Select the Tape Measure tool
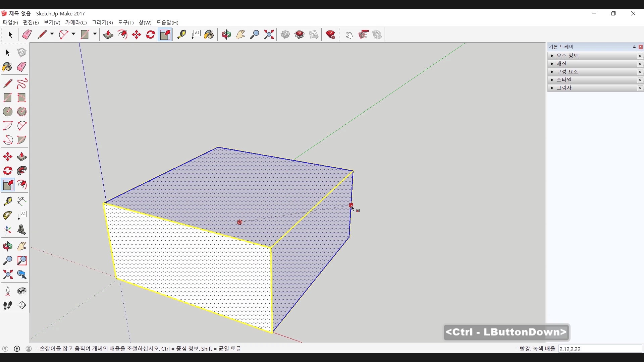This screenshot has width=644, height=362. pos(7,201)
